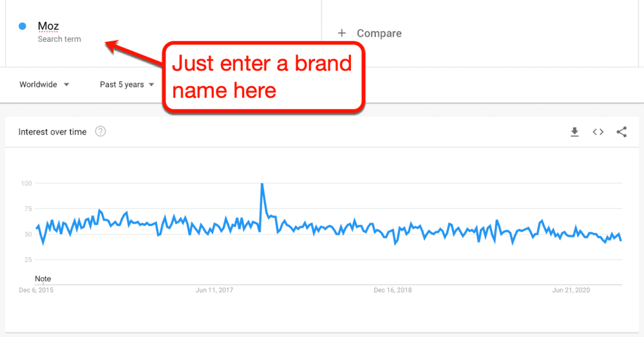Click the Jun 21, 2020 axis label

(571, 291)
